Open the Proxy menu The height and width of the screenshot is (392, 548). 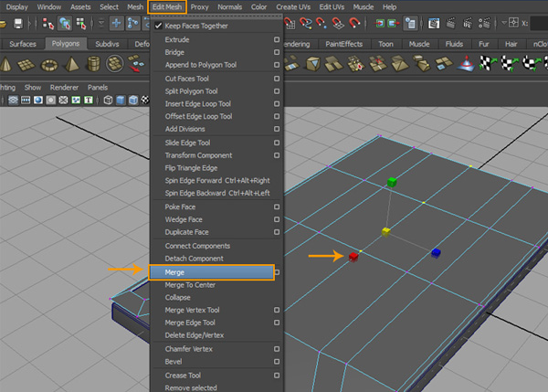tap(199, 7)
